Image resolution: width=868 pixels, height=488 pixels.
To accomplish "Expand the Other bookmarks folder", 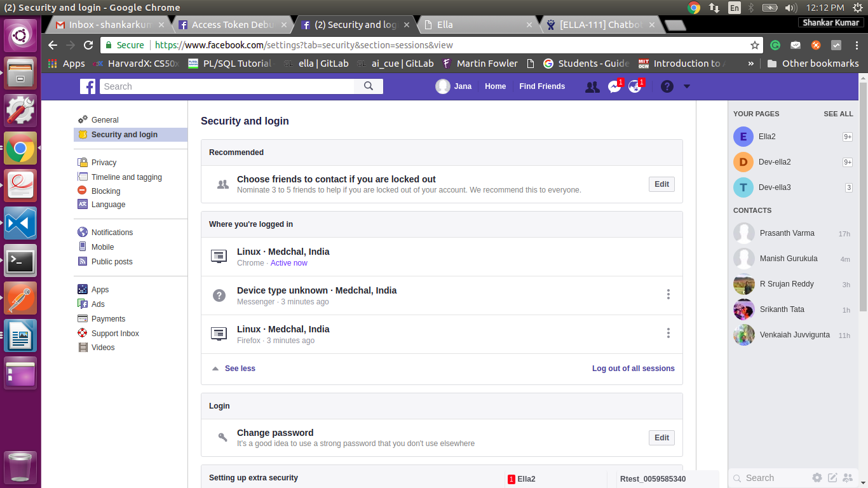I will [x=813, y=64].
